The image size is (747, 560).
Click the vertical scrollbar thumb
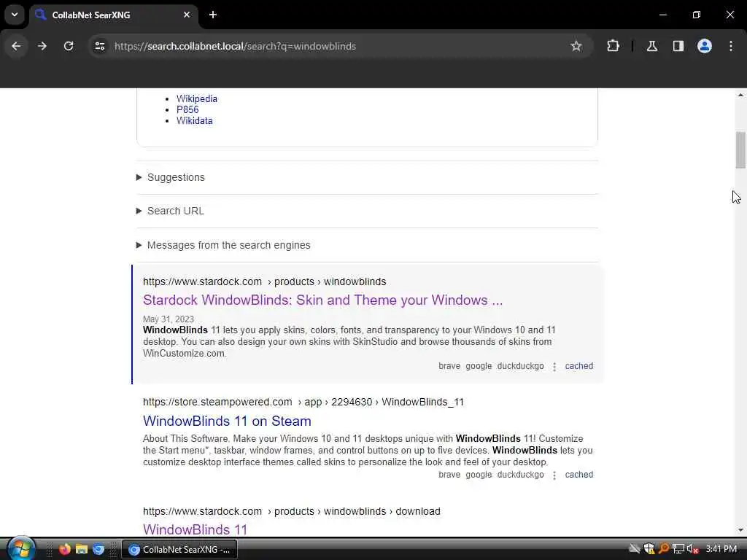coord(740,150)
